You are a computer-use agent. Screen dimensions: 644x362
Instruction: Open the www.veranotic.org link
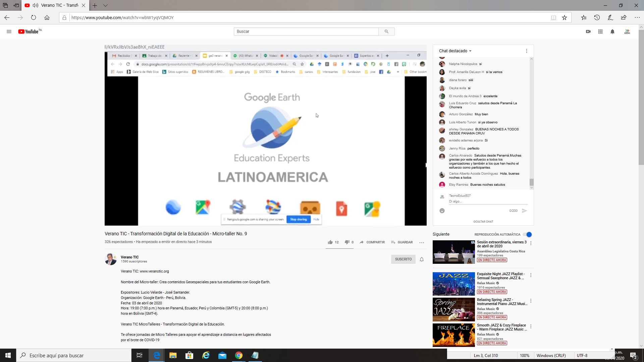(x=154, y=271)
